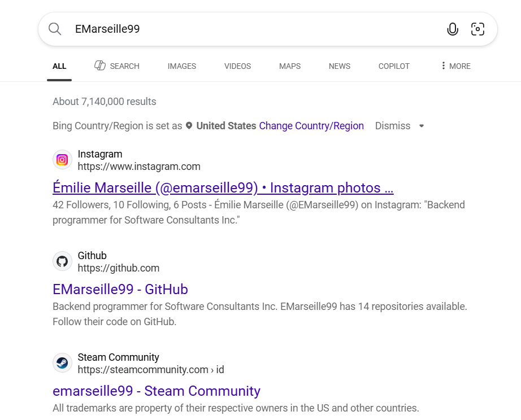Click Change Country/Region link
The image size is (521, 420).
311,126
